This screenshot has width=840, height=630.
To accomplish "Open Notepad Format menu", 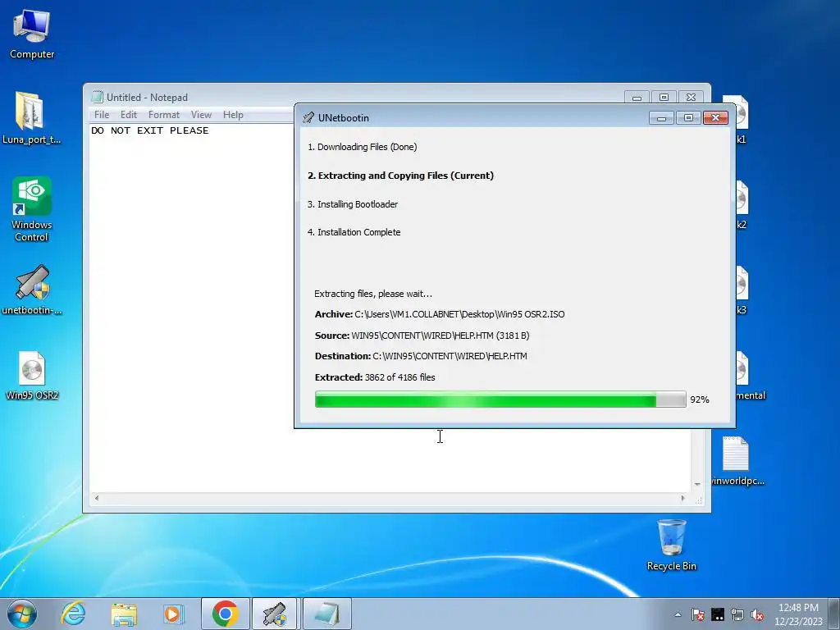I will (x=164, y=115).
